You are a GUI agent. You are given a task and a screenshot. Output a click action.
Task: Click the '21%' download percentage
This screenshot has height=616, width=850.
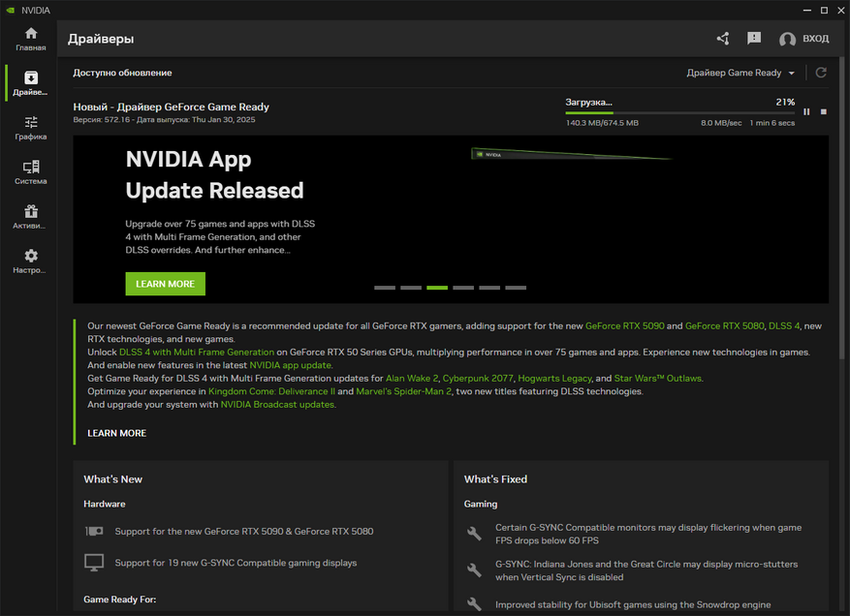tap(785, 102)
